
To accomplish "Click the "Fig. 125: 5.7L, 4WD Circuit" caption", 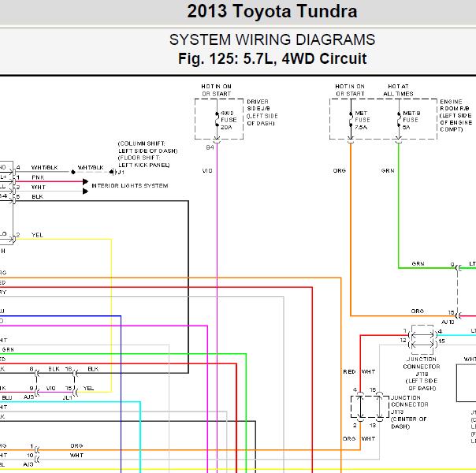I will tap(272, 58).
